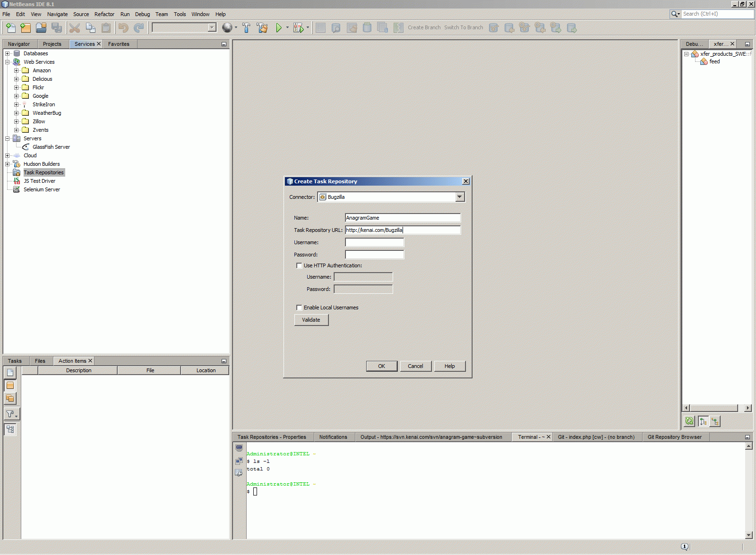756x555 pixels.
Task: Click the Redo toolbar icon
Action: 139,28
